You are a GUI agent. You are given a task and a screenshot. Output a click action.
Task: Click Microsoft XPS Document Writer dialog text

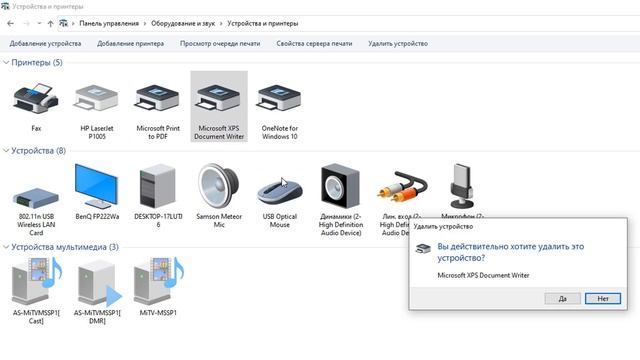(x=483, y=276)
